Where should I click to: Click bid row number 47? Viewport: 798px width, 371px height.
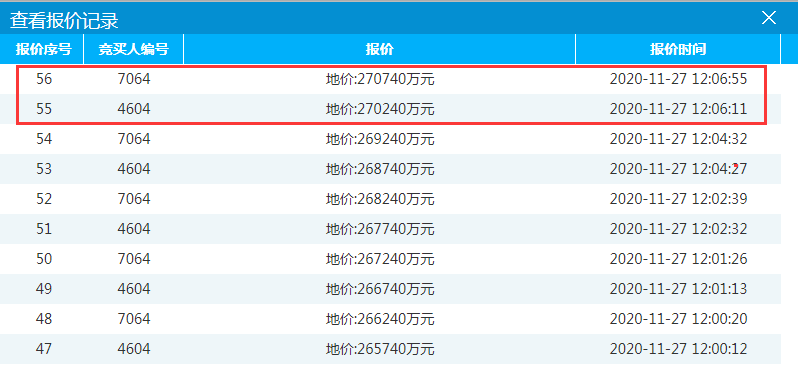click(390, 349)
